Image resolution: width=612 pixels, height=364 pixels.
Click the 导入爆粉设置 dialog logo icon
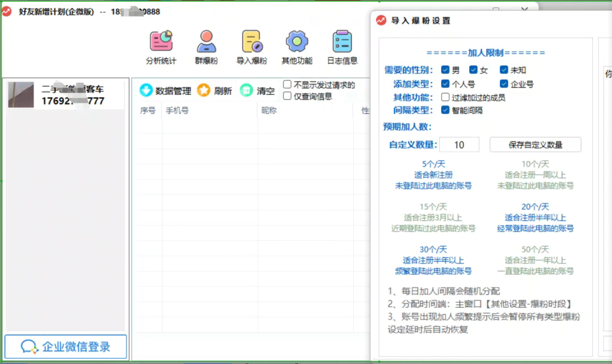381,20
